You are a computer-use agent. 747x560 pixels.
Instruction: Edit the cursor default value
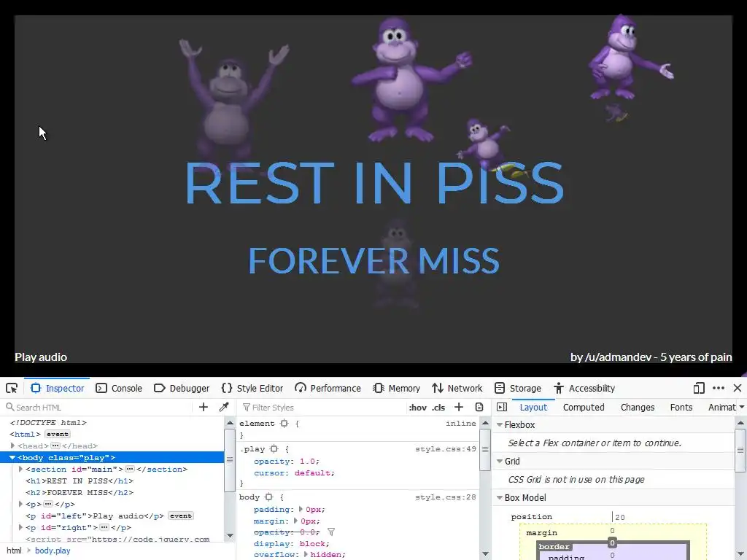(x=312, y=472)
